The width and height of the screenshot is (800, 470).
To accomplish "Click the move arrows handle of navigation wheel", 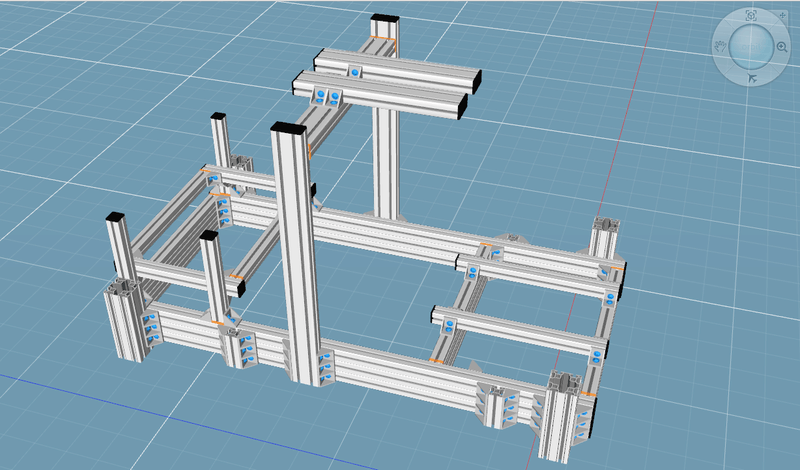I will tap(782, 16).
